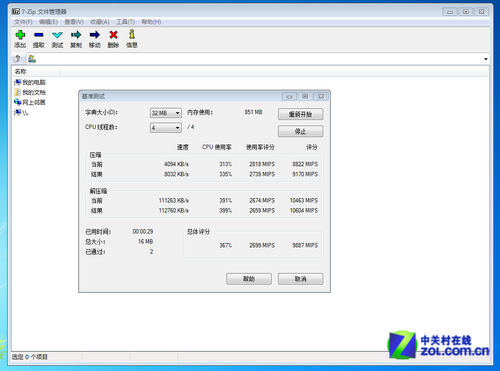Image resolution: width=500 pixels, height=371 pixels.
Task: Select the \\. entry icon in list
Action: tap(18, 113)
